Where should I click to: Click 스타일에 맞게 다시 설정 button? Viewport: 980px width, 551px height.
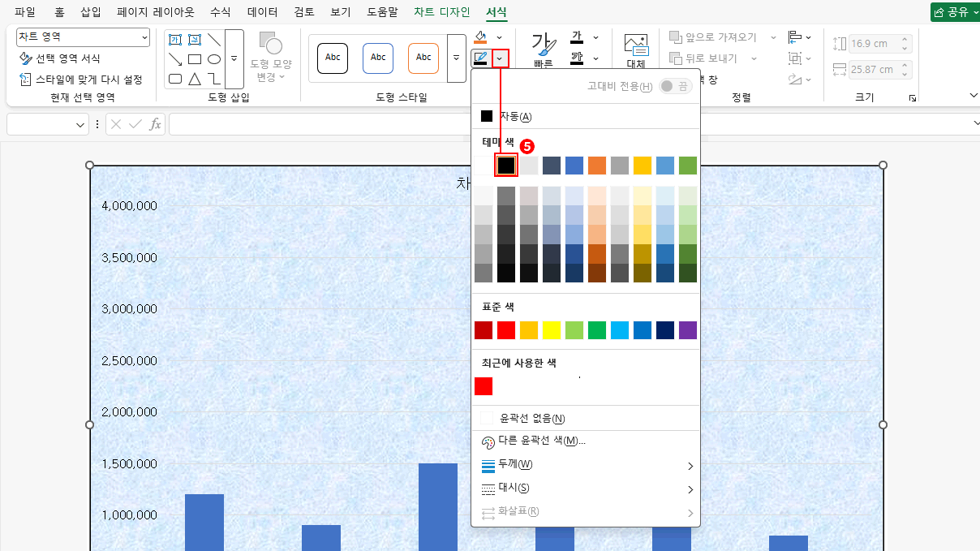[81, 80]
